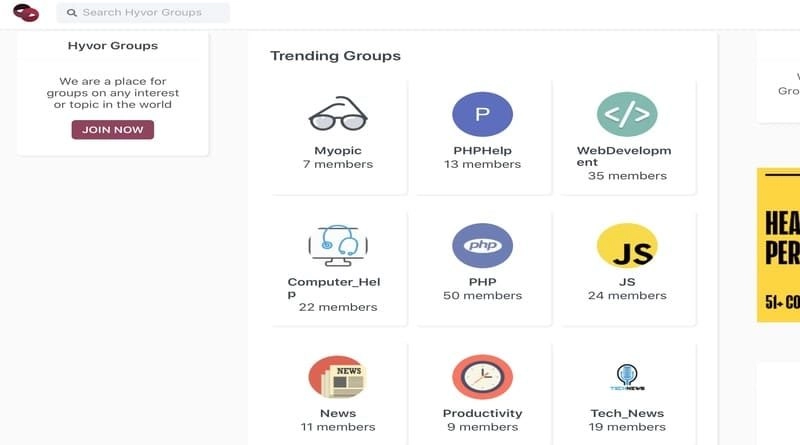Image resolution: width=800 pixels, height=445 pixels.
Task: Click the Trending Groups heading
Action: coord(335,56)
